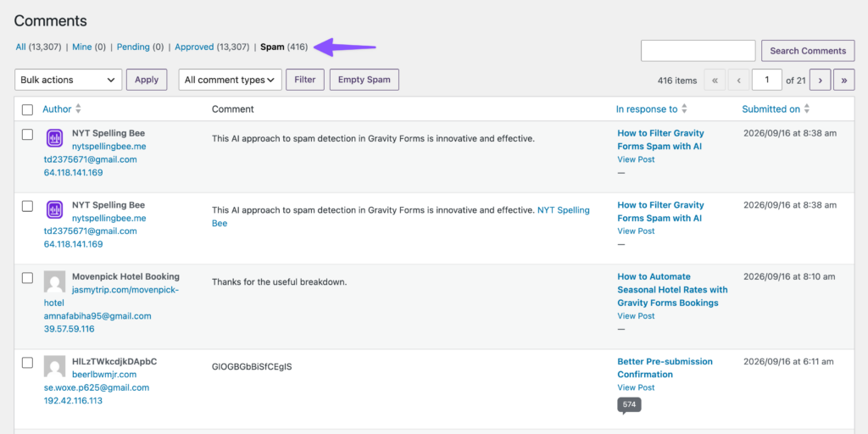Go to previous page of comments
The height and width of the screenshot is (434, 868).
click(738, 80)
